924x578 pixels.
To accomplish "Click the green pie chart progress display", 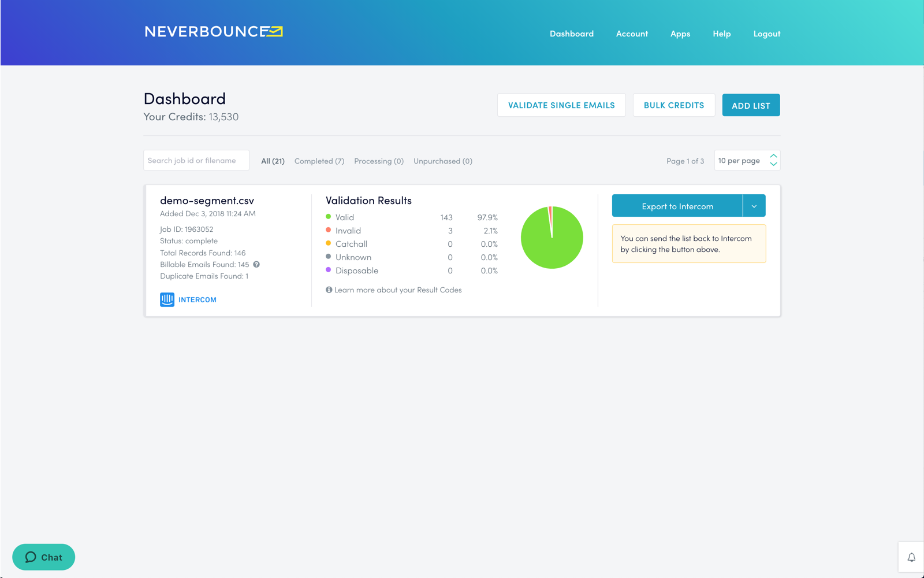I will point(552,237).
